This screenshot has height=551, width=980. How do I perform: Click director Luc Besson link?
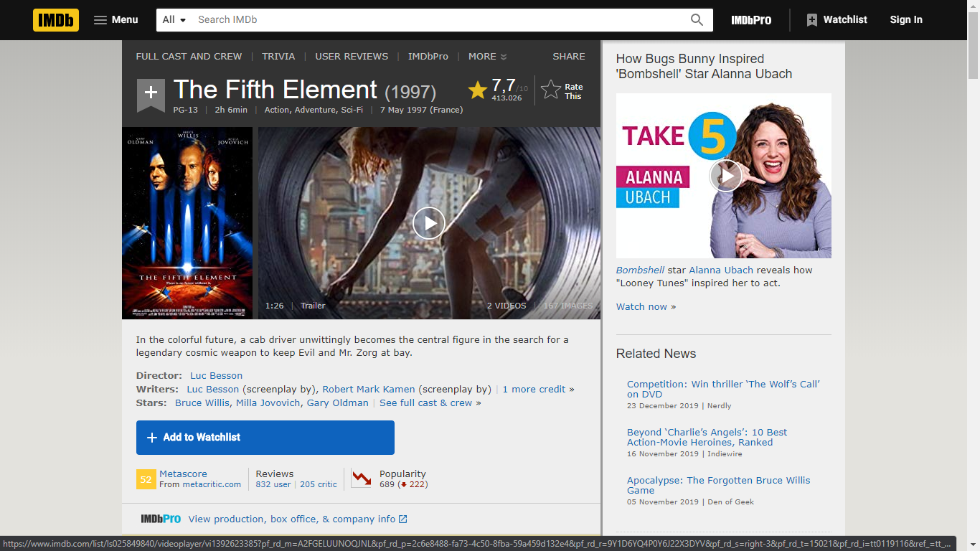[216, 376]
